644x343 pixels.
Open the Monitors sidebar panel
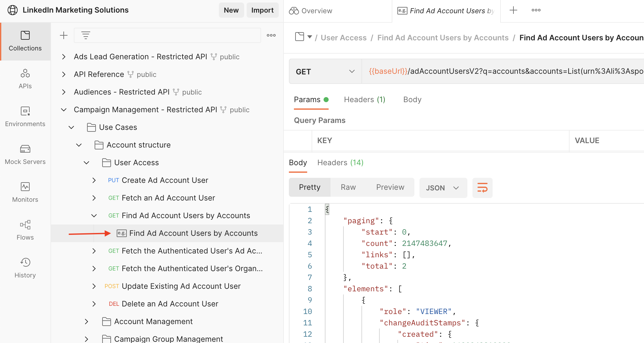click(25, 193)
